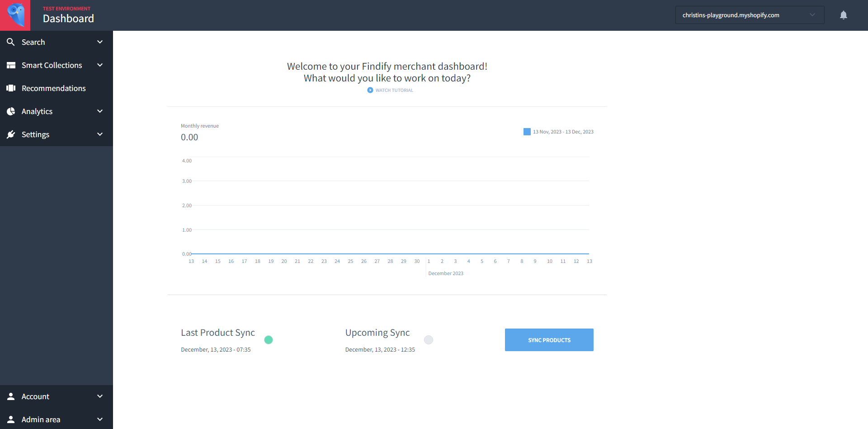Click the Analytics pie chart icon
Viewport: 868px width, 429px height.
[x=11, y=111]
